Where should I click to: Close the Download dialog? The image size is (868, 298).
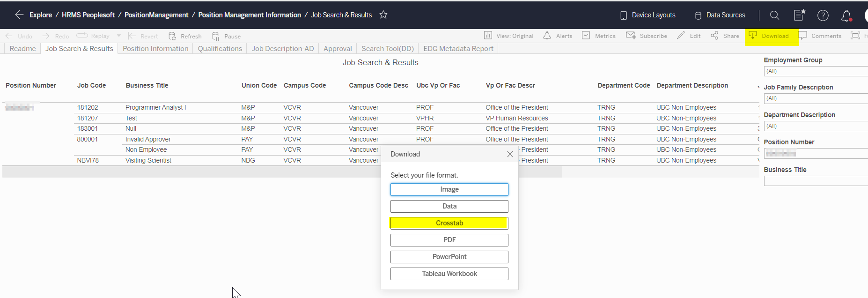[x=510, y=154]
